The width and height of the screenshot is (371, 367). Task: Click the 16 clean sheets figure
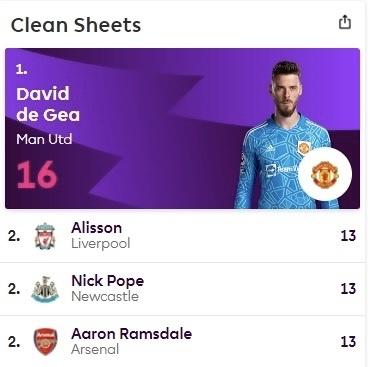click(x=37, y=175)
